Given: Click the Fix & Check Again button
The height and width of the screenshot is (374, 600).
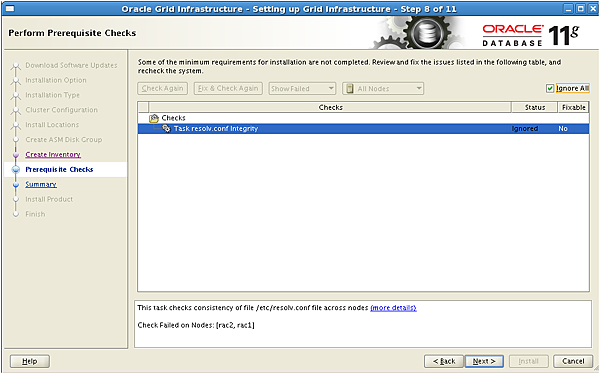Looking at the screenshot, I should coord(228,89).
